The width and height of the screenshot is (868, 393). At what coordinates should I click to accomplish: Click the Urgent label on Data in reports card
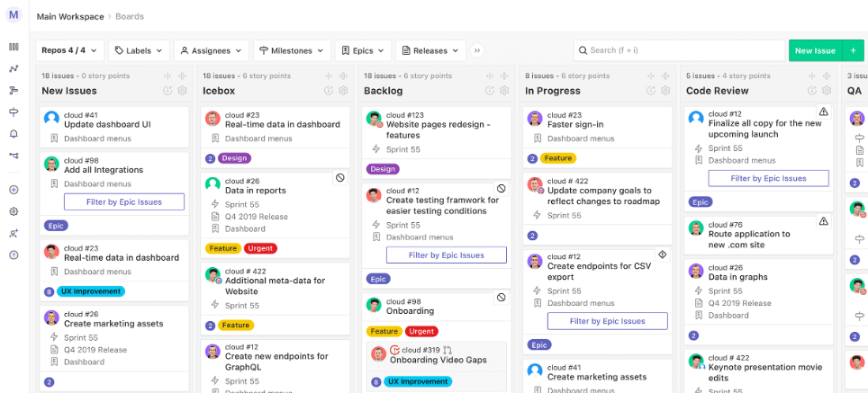pyautogui.click(x=260, y=248)
